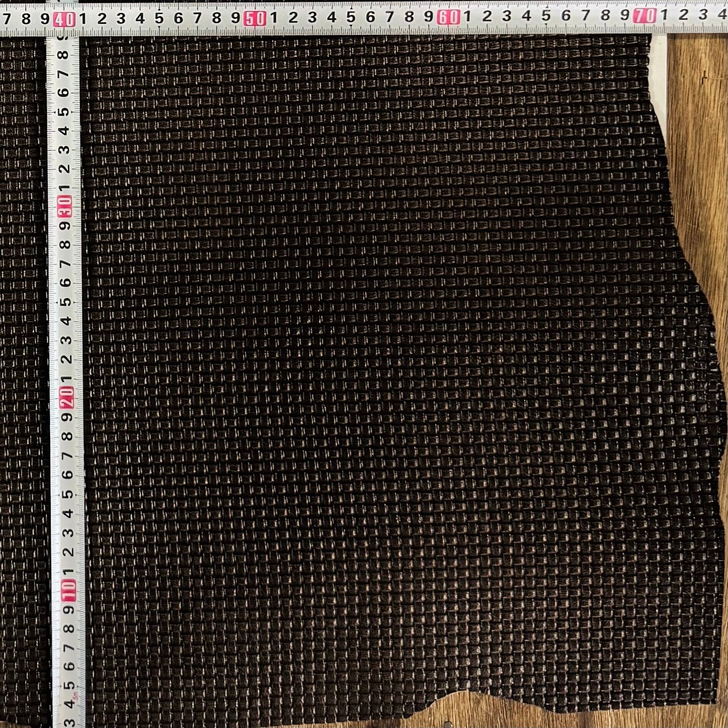The height and width of the screenshot is (728, 728).
Task: Click the red 60 mark on horizontal ruler
Action: click(448, 18)
